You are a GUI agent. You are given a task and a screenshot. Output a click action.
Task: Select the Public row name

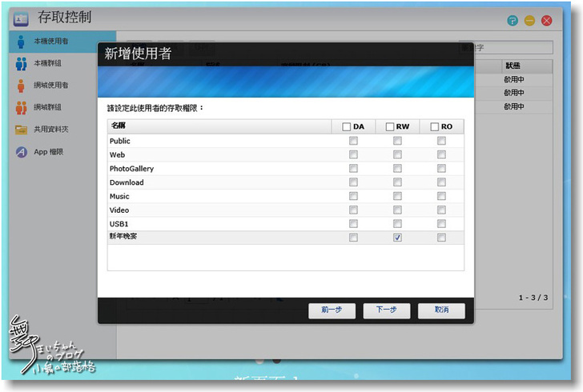(120, 141)
